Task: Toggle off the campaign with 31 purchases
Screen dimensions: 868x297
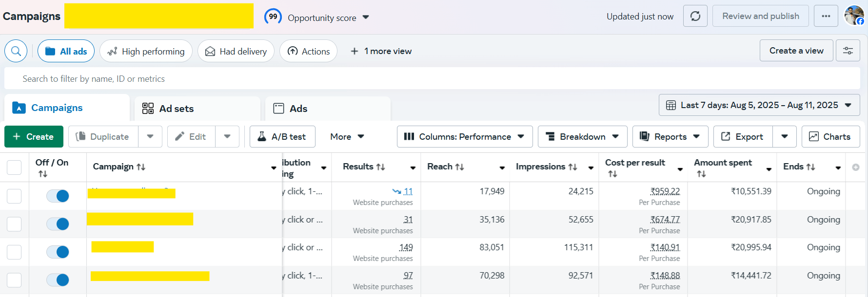Action: pos(58,224)
